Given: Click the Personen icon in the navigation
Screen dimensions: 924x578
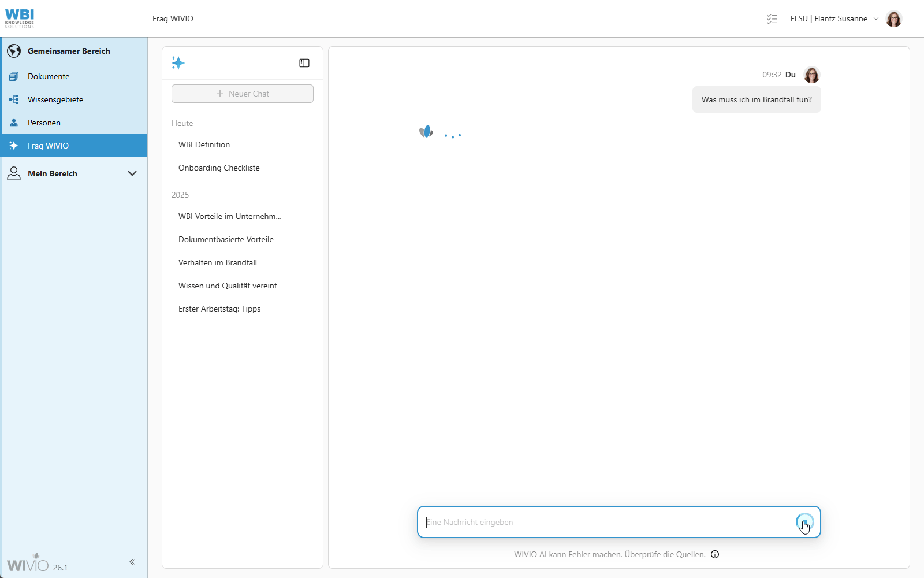Looking at the screenshot, I should tap(13, 122).
